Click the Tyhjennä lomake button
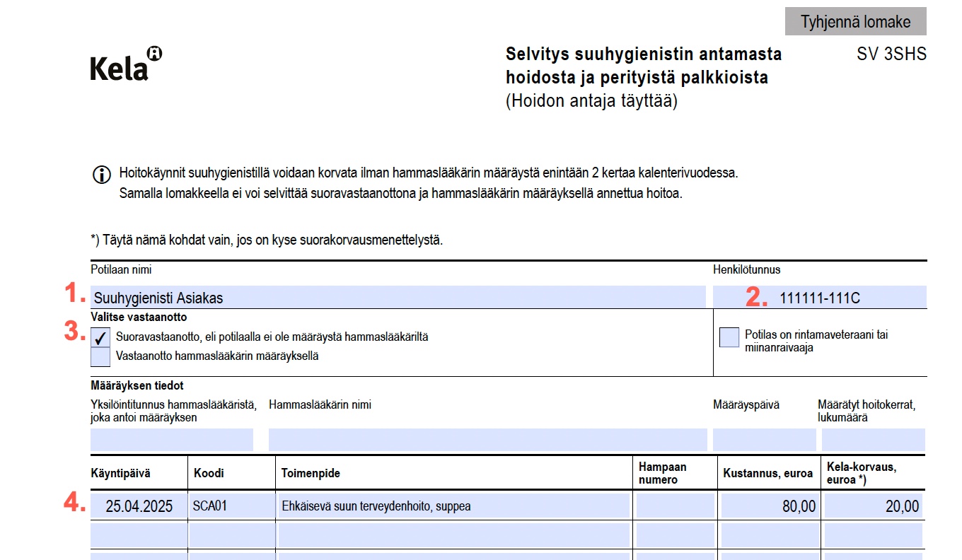 [x=855, y=22]
